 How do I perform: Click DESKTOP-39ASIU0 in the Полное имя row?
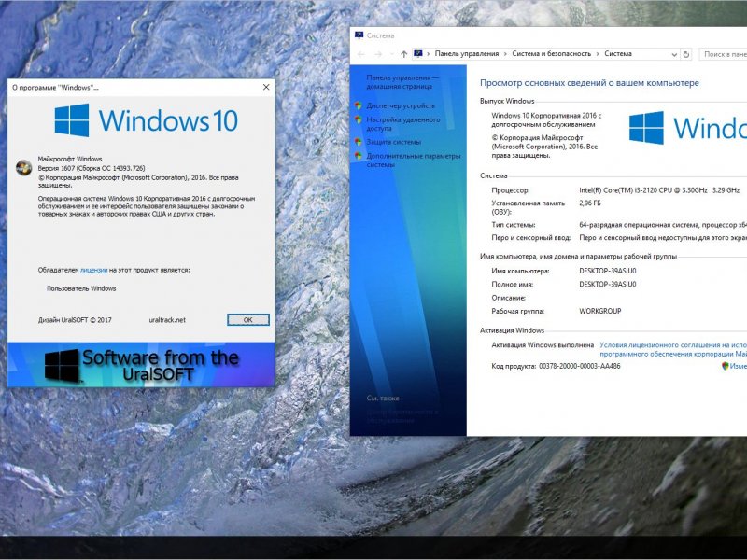[x=608, y=285]
